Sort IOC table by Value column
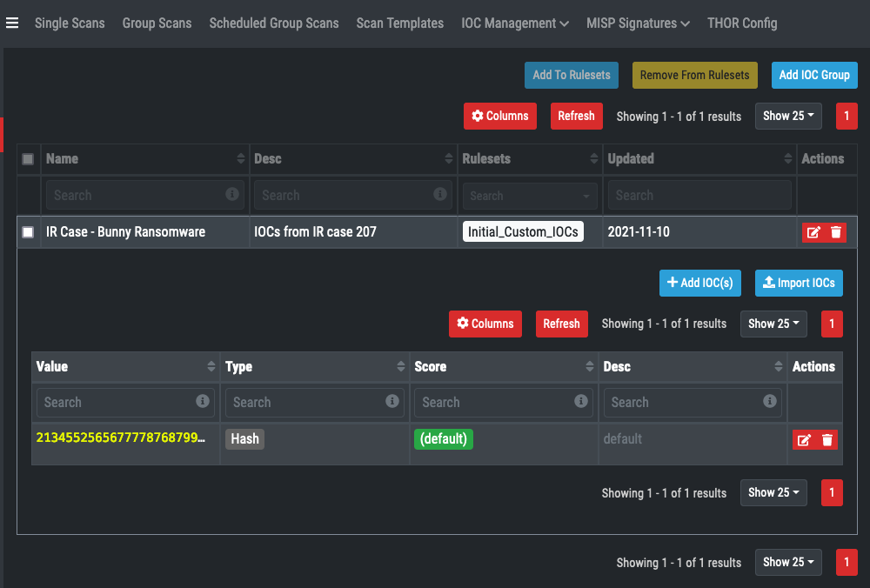Viewport: 870px width, 588px height. point(211,367)
